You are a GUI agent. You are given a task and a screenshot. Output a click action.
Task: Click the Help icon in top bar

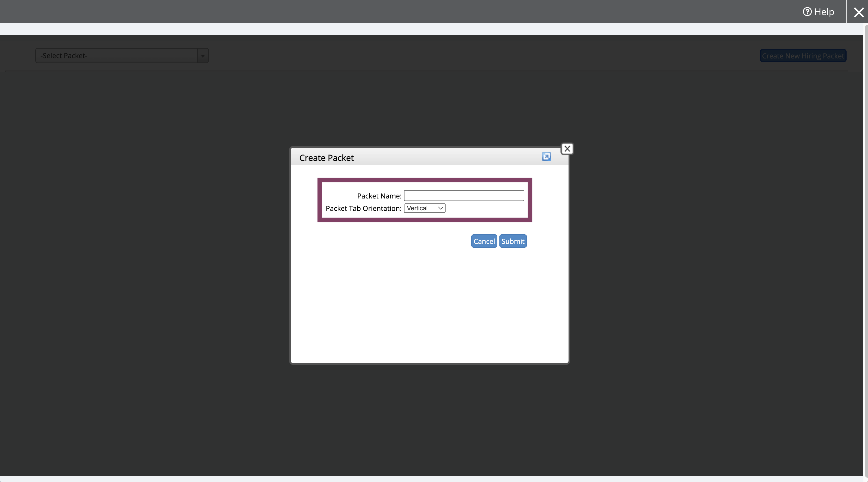[x=807, y=12]
